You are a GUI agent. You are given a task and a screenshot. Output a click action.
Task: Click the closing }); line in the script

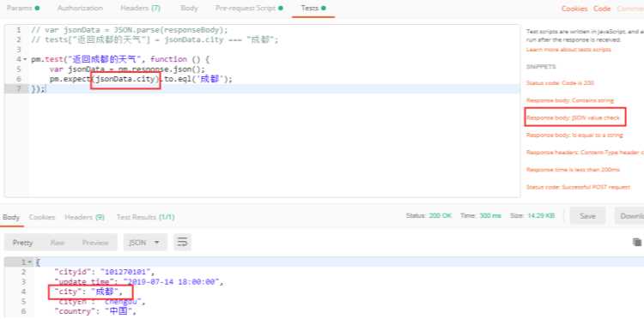pos(38,89)
